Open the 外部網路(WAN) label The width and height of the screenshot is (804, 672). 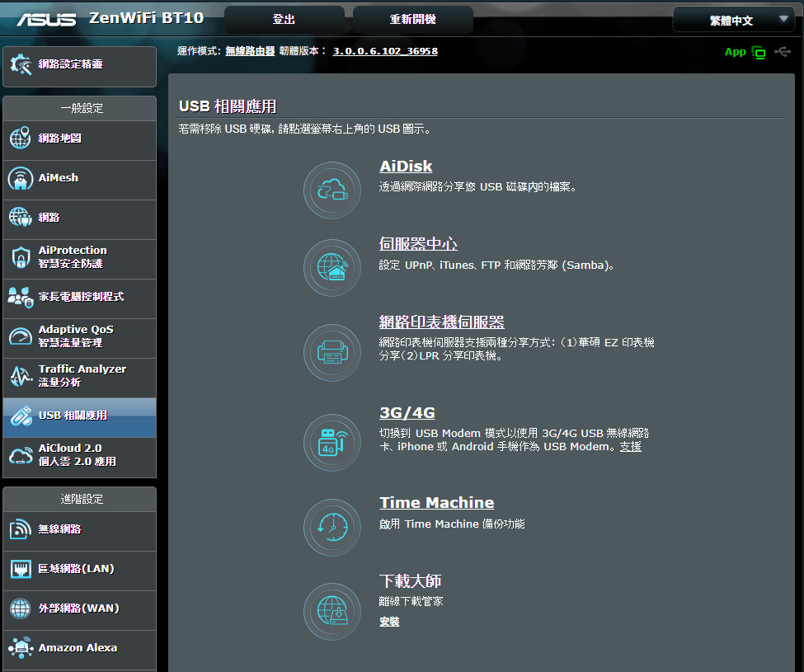pyautogui.click(x=79, y=608)
